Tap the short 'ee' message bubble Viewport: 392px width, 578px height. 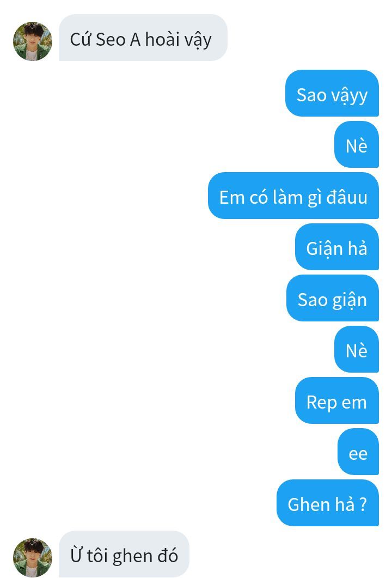[x=358, y=452]
